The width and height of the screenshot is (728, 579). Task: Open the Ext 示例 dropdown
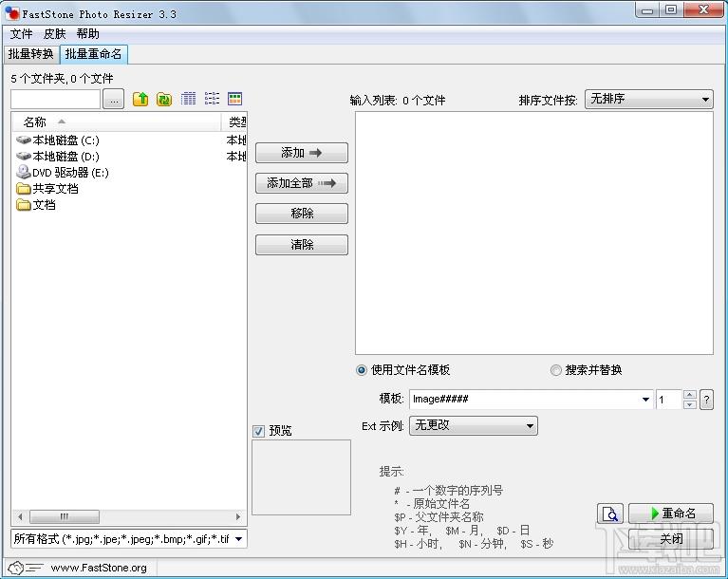point(473,426)
